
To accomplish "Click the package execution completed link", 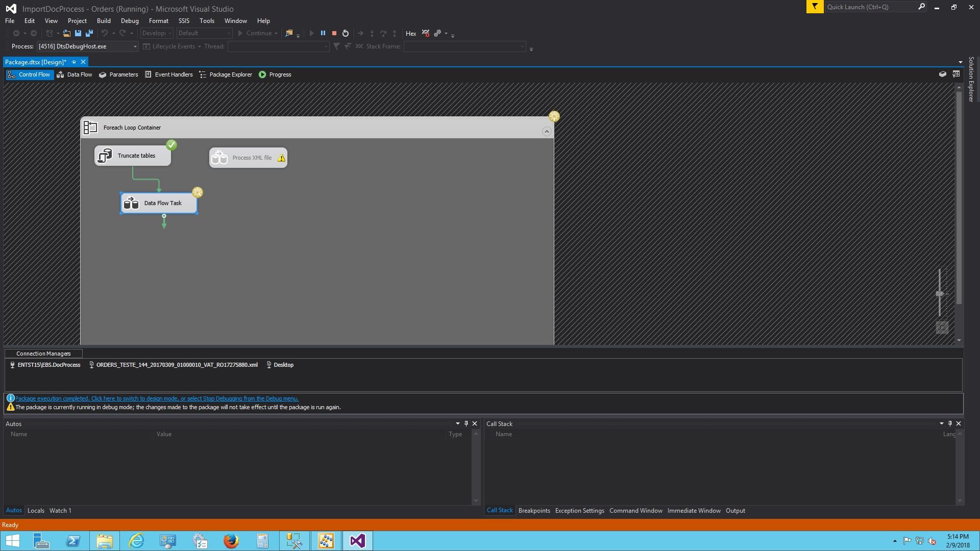I will click(156, 398).
